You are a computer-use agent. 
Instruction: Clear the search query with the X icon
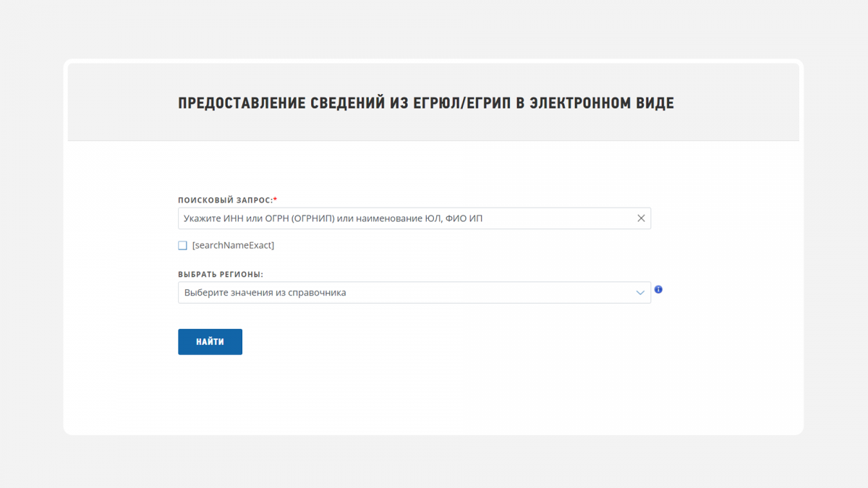(x=641, y=218)
